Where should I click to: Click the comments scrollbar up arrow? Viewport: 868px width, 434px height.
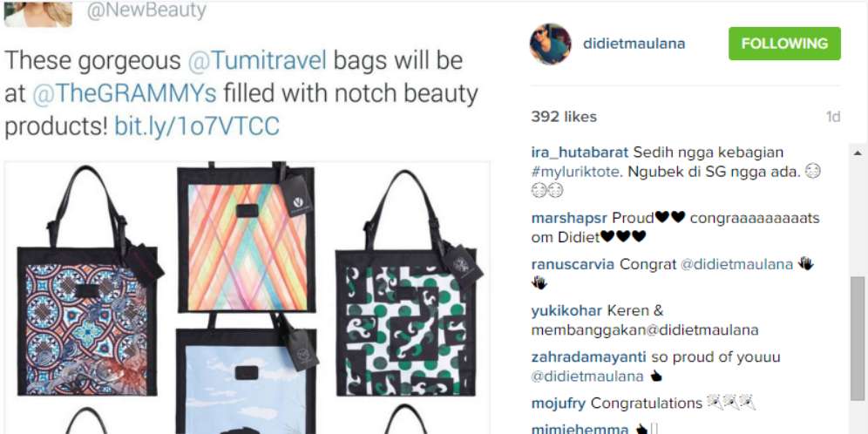(x=858, y=153)
